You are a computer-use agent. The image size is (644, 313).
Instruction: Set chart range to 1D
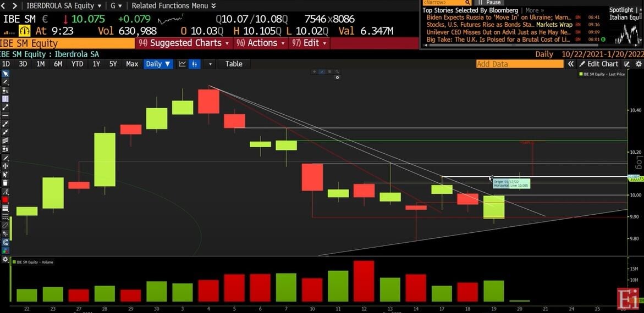click(5, 64)
